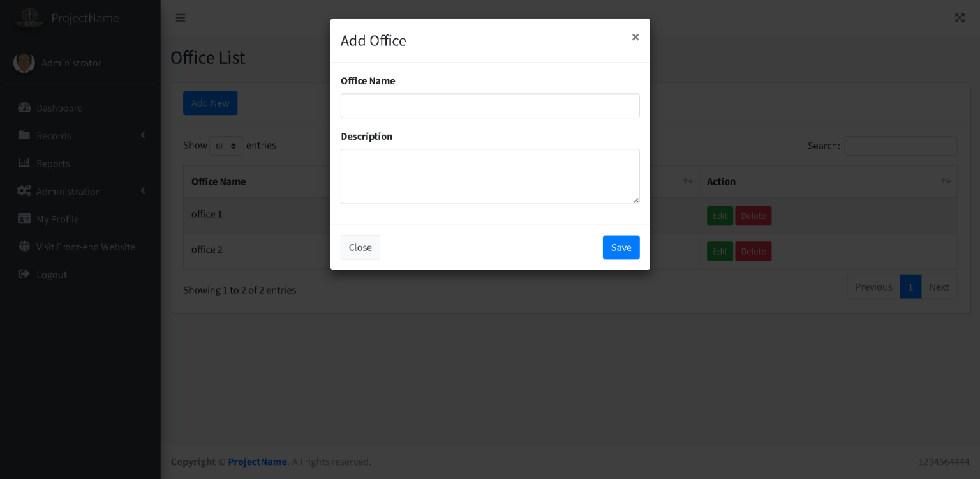Click the Administrator avatar image

[24, 63]
